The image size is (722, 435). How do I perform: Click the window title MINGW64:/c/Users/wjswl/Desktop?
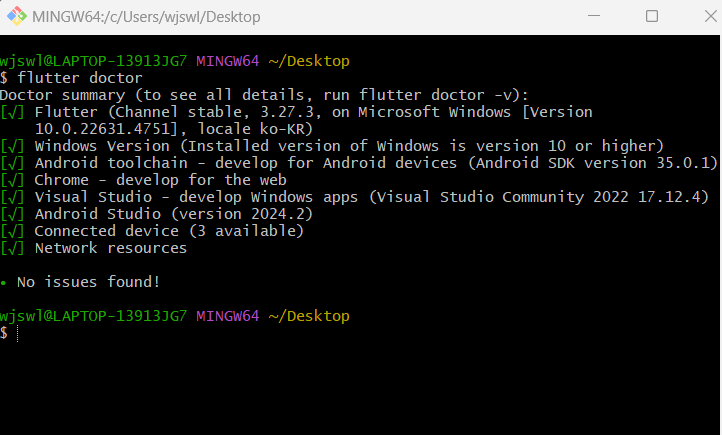pyautogui.click(x=146, y=17)
